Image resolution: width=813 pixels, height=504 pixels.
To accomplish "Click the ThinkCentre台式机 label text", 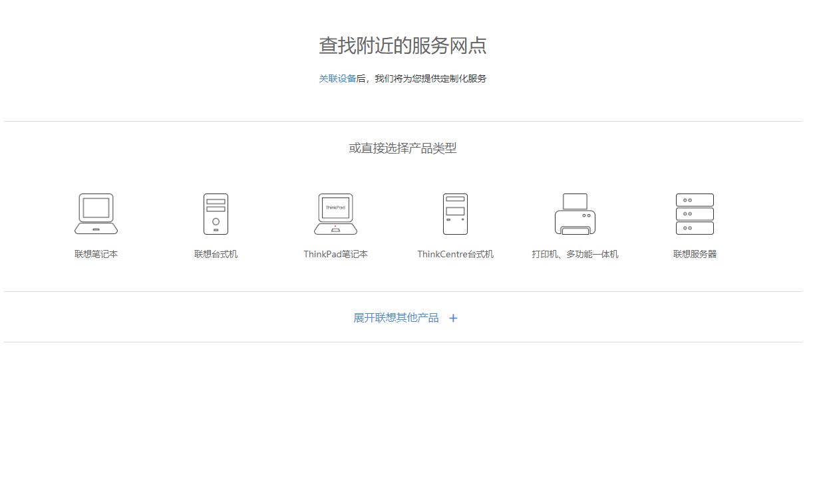I will point(455,253).
